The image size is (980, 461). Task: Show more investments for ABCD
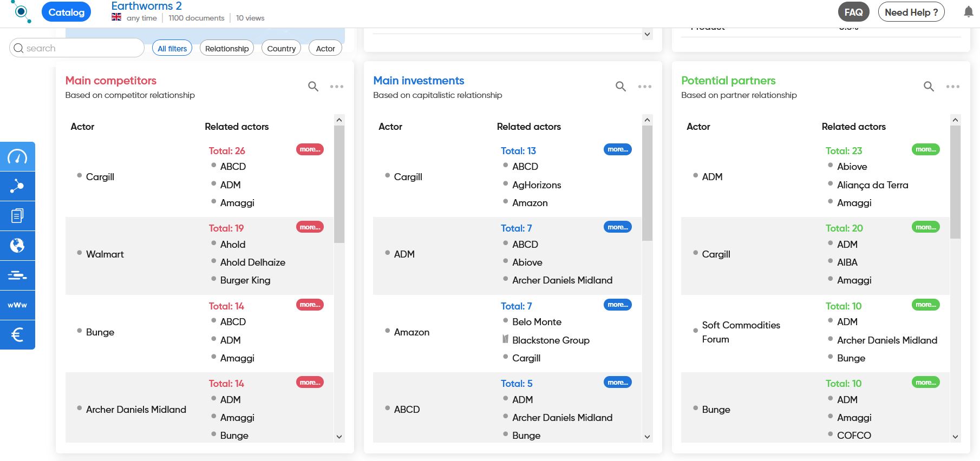[x=618, y=383]
